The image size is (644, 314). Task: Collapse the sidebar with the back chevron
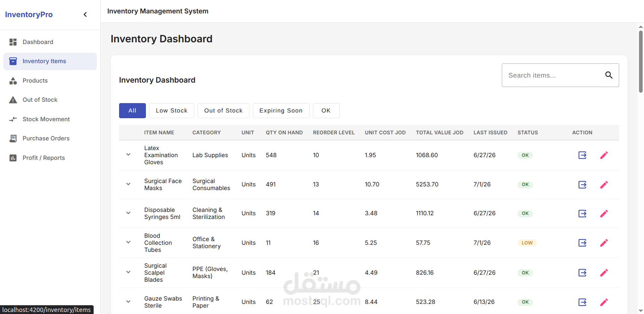85,14
